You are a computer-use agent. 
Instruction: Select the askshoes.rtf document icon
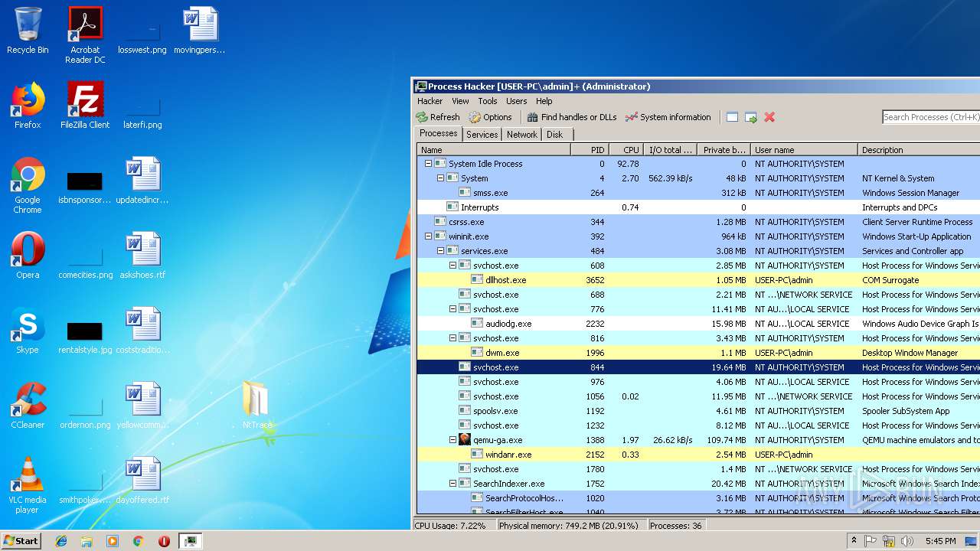(x=142, y=256)
